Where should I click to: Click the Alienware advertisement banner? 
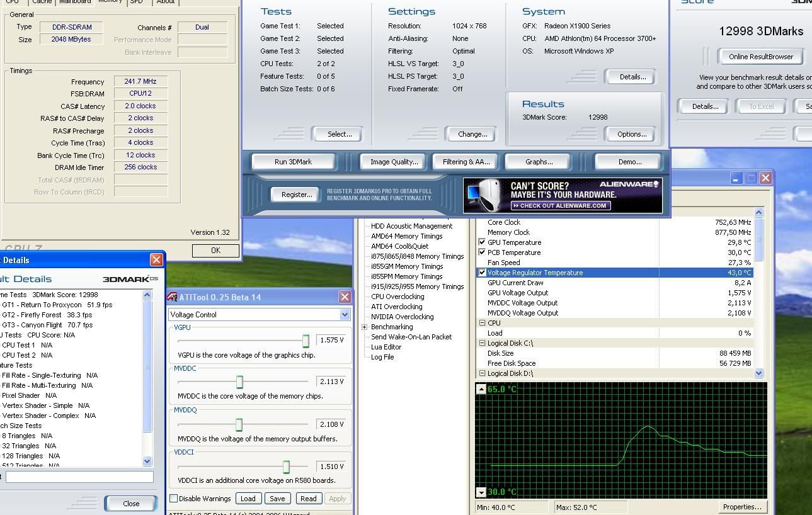tap(563, 196)
